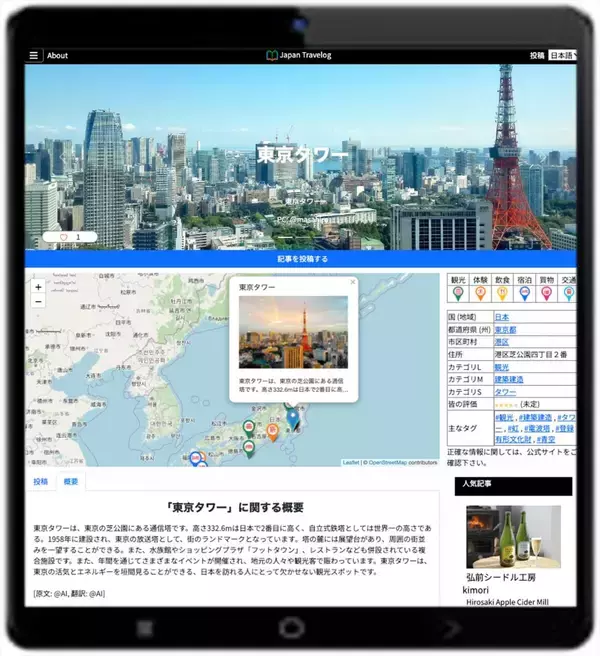Open the 弘前シードル工房 kimori article title
This screenshot has width=600, height=656.
click(x=499, y=584)
